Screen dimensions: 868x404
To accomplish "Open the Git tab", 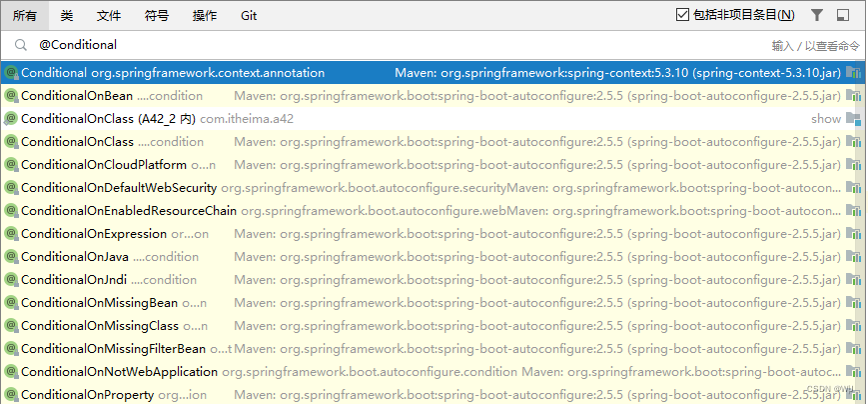I will coord(249,16).
